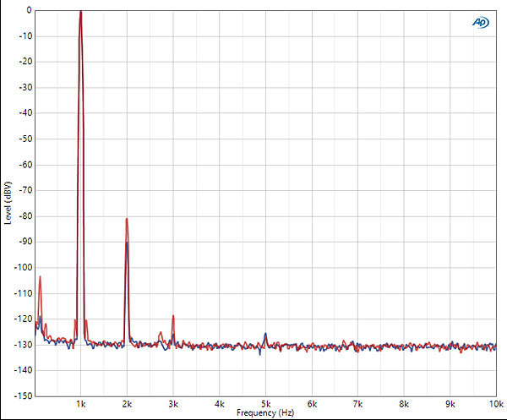Click the 1 kHz fundamental peak top
The image size is (507, 420).
[x=81, y=12]
